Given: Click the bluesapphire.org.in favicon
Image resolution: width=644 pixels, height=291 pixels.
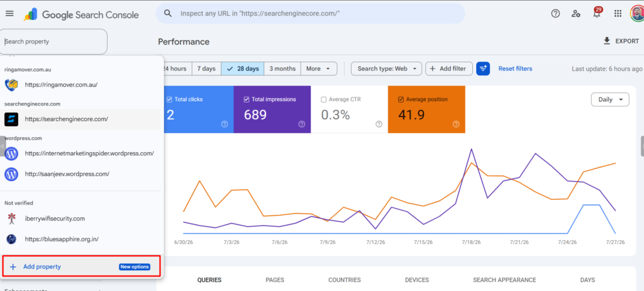Looking at the screenshot, I should click(x=11, y=239).
